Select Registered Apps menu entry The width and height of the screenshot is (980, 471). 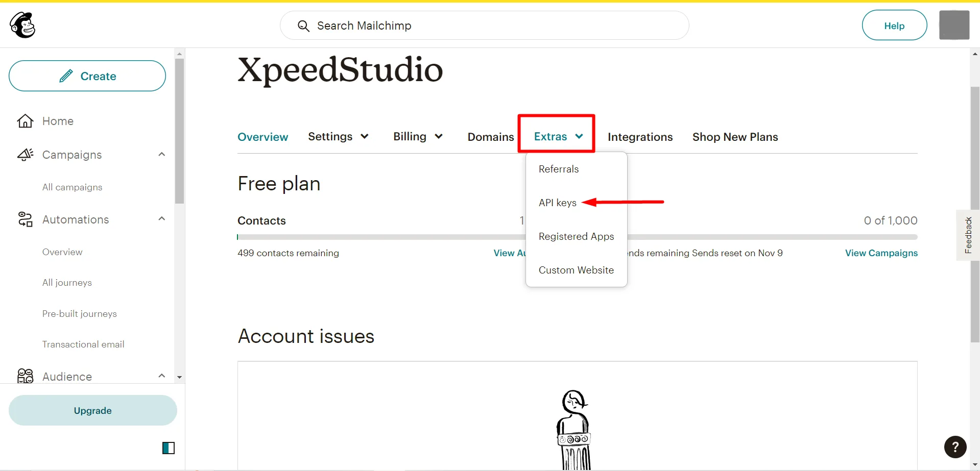576,236
